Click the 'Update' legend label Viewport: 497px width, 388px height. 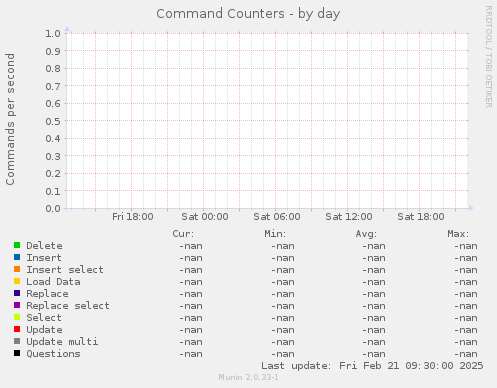(x=44, y=330)
